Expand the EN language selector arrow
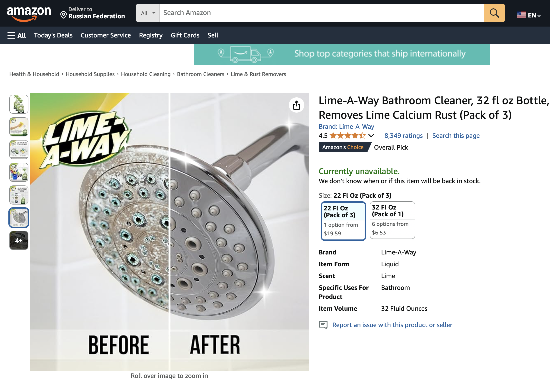 point(539,16)
